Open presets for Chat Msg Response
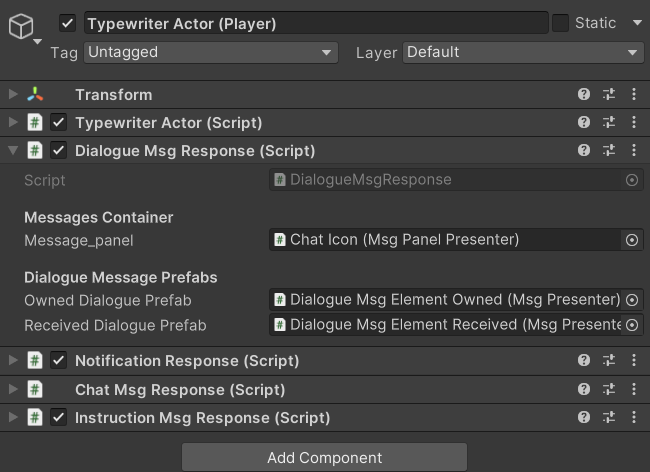Viewport: 650px width, 472px height. tap(609, 390)
